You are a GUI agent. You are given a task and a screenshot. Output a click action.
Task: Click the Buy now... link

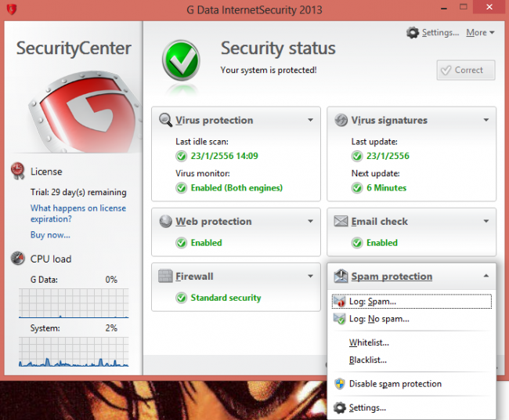tap(50, 234)
